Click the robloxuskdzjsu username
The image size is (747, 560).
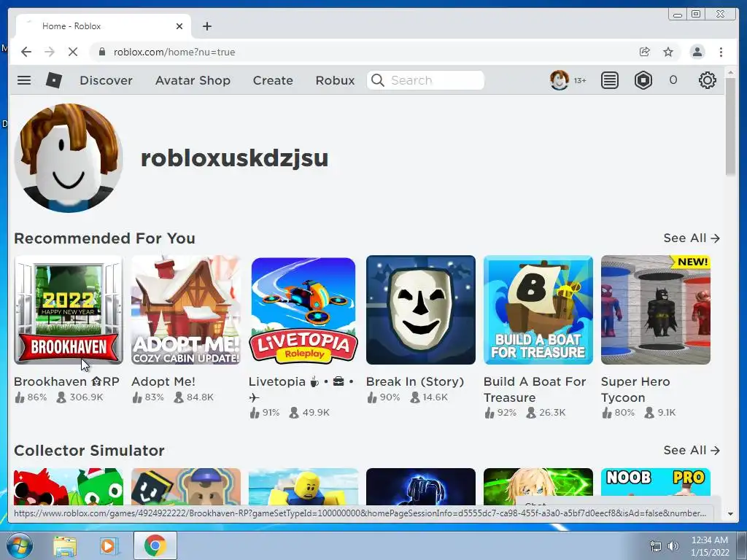coord(234,157)
